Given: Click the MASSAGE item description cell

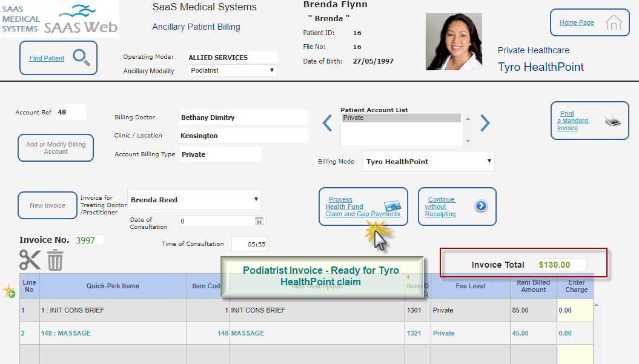Looking at the screenshot, I should [317, 333].
